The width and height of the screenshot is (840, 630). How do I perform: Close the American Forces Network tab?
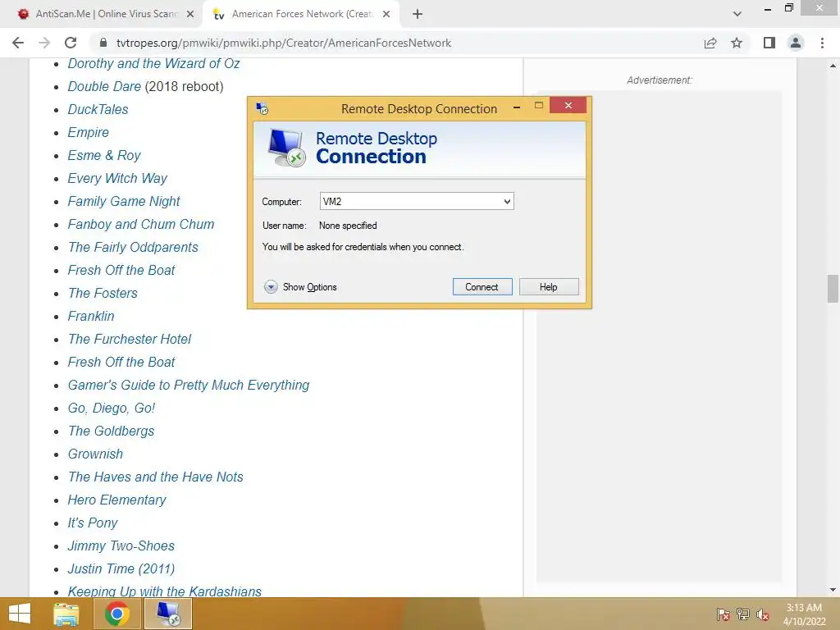[x=386, y=15]
